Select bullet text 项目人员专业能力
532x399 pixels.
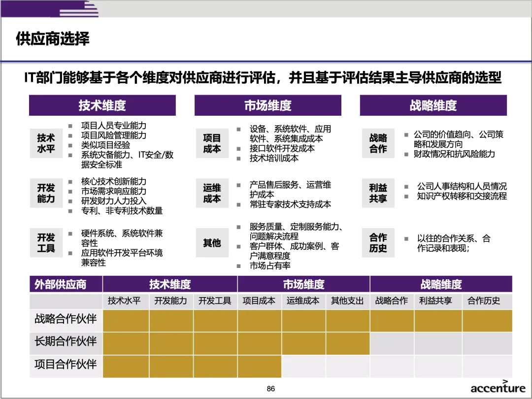click(x=114, y=126)
